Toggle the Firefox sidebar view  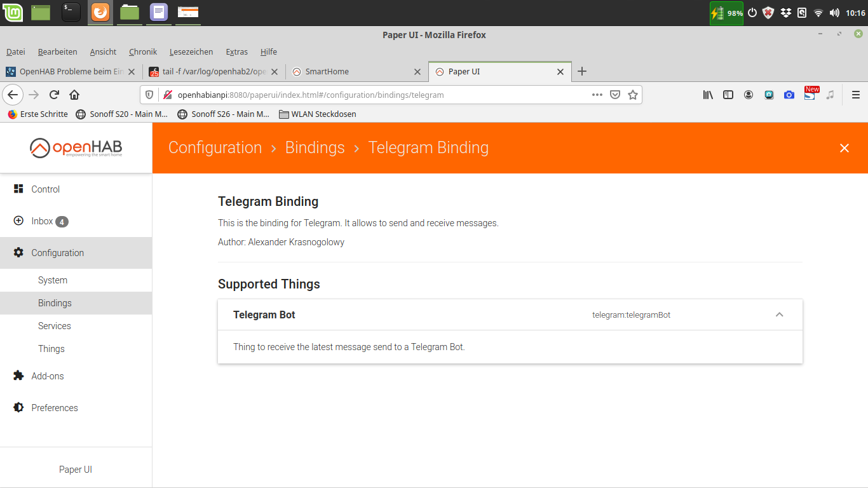point(728,95)
